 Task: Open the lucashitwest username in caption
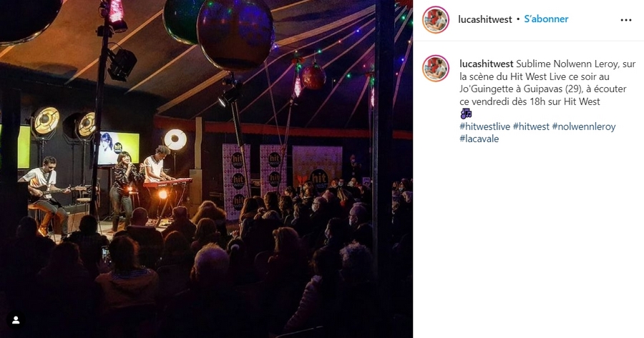pyautogui.click(x=487, y=64)
